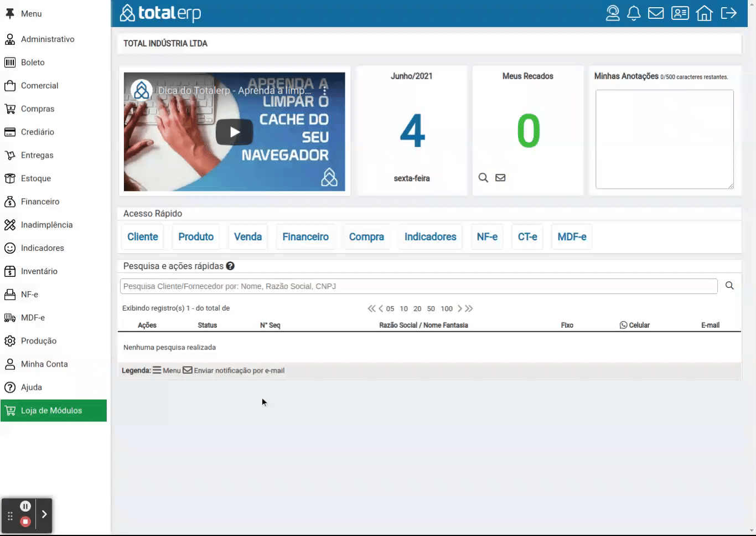The height and width of the screenshot is (536, 756).
Task: Click the N° Seq column header
Action: 270,326
